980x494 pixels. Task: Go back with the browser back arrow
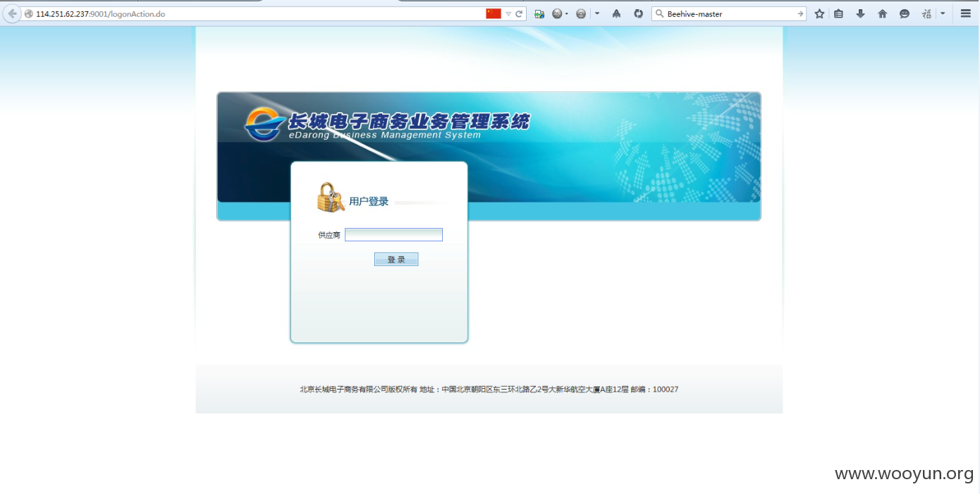[x=12, y=13]
